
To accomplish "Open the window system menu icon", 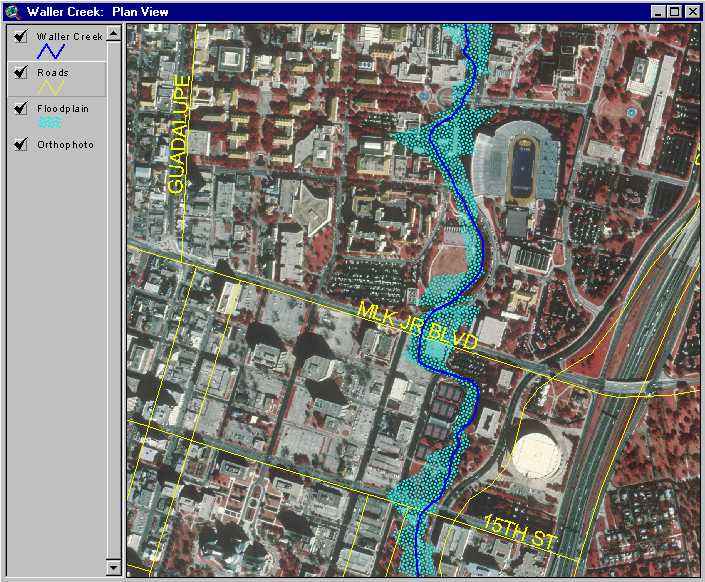I will 13,12.
